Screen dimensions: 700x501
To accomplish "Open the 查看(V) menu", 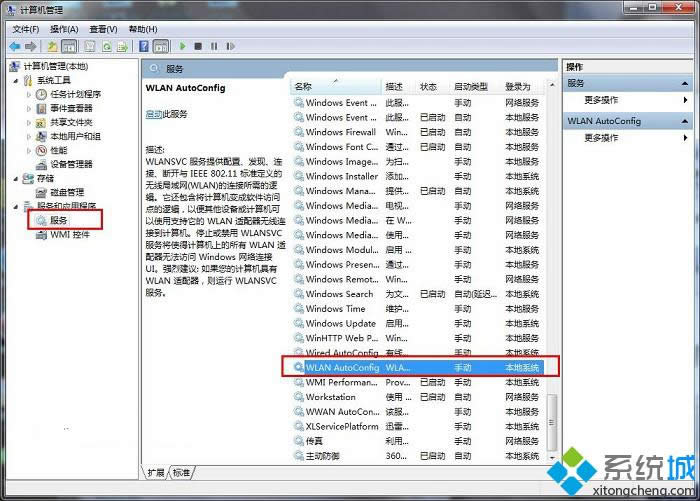I will 103,29.
